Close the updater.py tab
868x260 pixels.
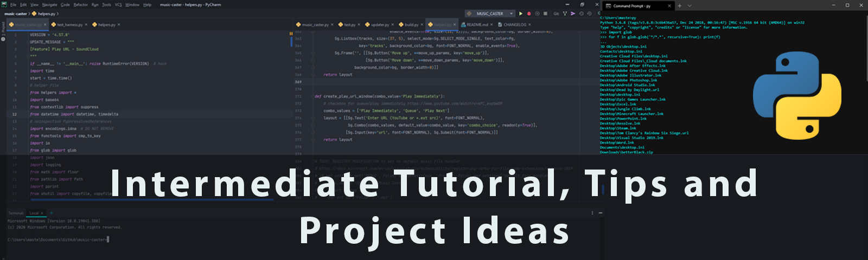point(393,24)
